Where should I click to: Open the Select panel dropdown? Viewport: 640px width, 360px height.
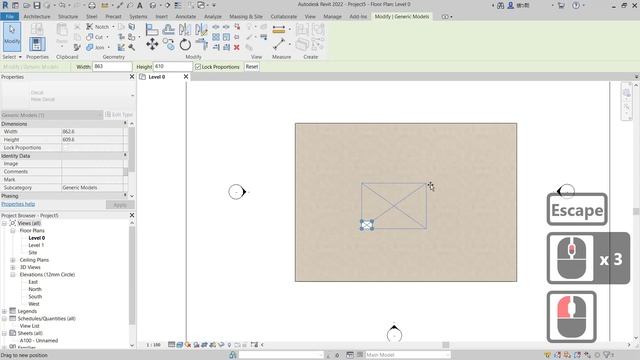(x=12, y=57)
